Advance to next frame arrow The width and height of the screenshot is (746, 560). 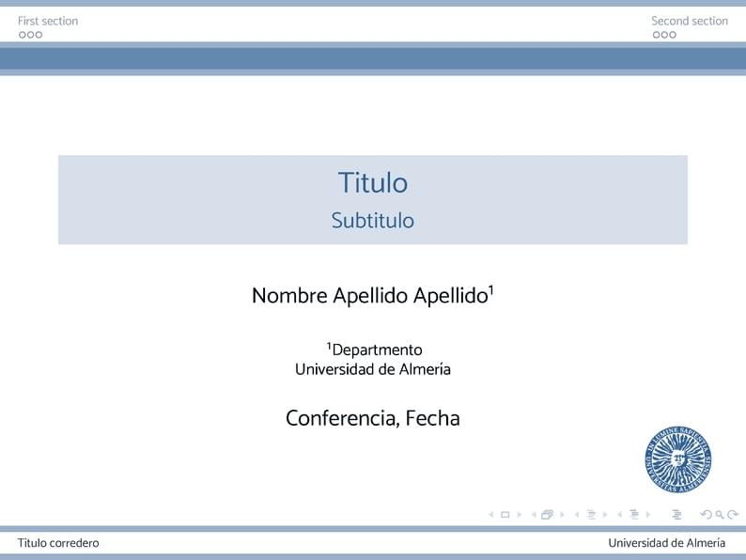pyautogui.click(x=562, y=515)
